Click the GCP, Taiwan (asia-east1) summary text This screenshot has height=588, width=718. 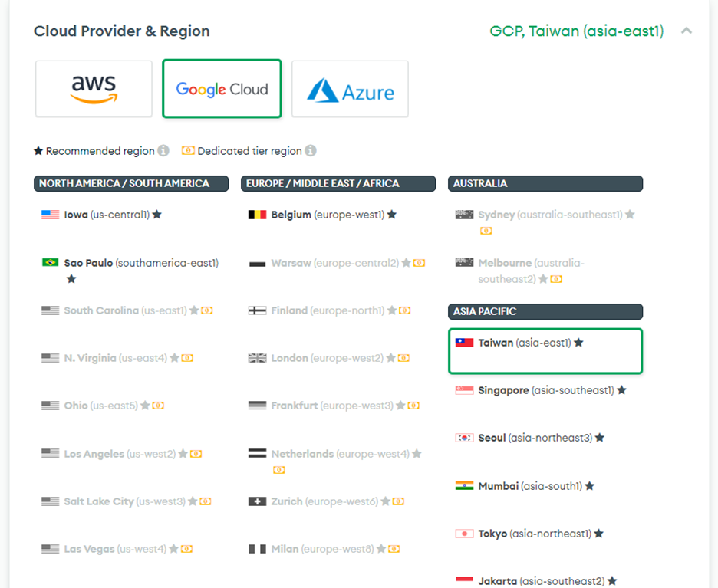pyautogui.click(x=576, y=31)
